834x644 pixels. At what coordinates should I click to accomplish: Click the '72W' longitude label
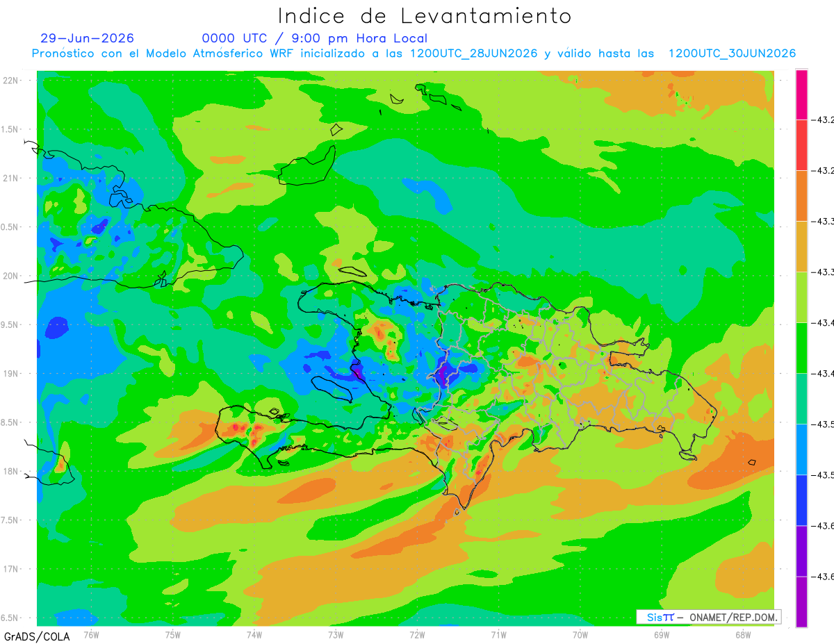(x=417, y=634)
